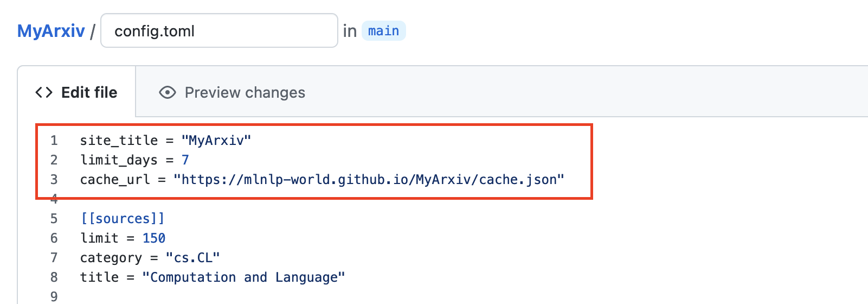Image resolution: width=868 pixels, height=304 pixels.
Task: Edit the config.toml filename field
Action: point(220,30)
